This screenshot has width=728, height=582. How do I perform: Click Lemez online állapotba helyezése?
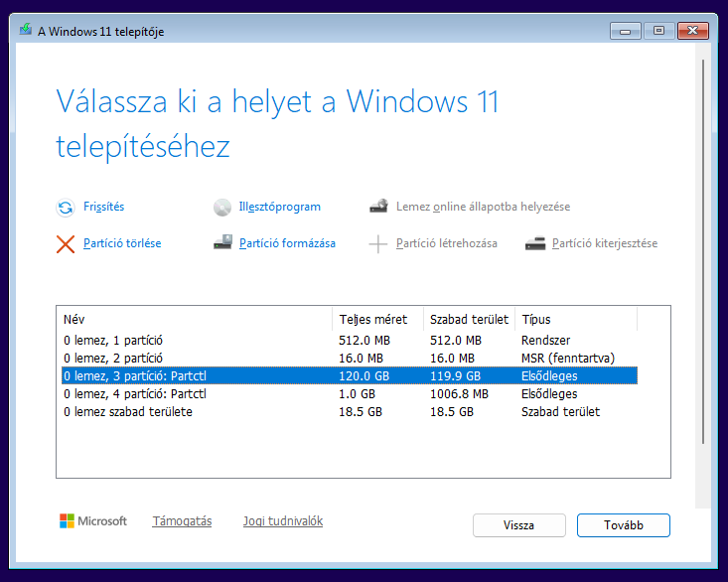tap(483, 207)
